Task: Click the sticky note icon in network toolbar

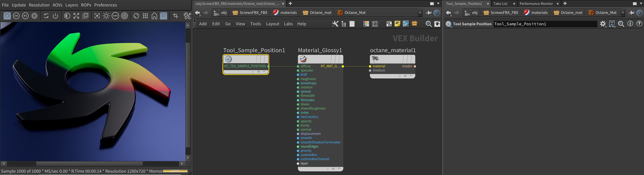Action: [397, 24]
